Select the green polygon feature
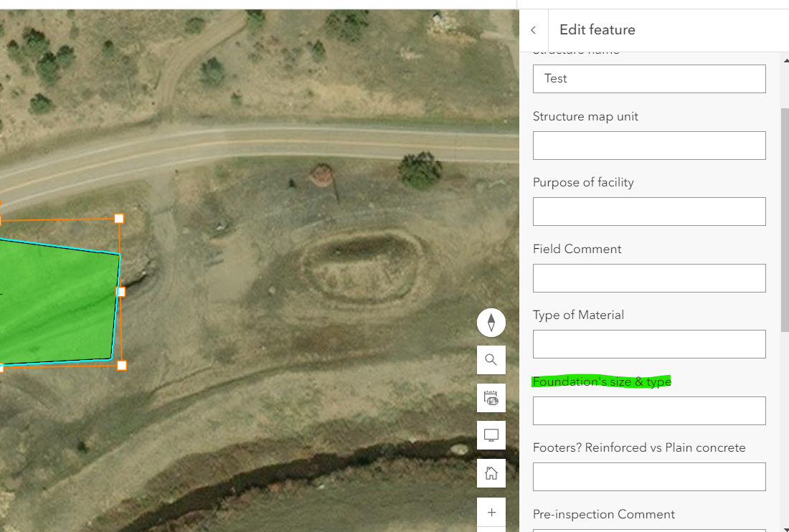This screenshot has width=789, height=532. (57, 301)
